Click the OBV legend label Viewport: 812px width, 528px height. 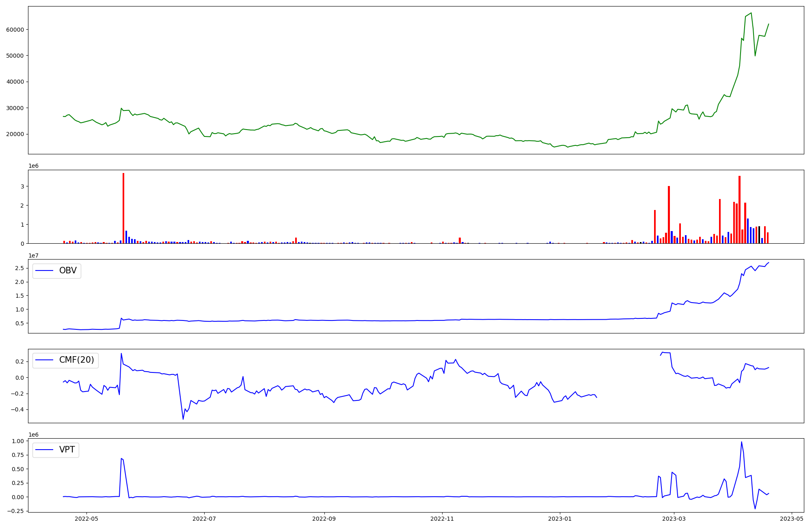[68, 271]
